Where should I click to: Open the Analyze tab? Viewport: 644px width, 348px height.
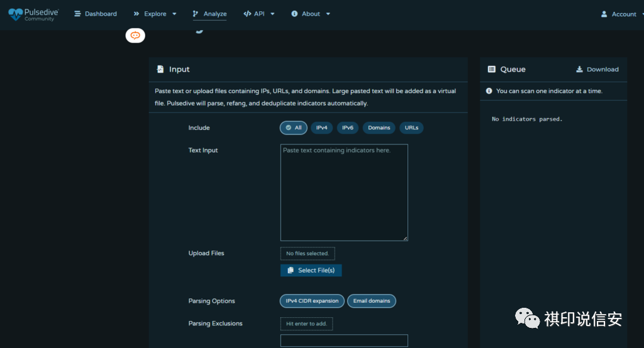tap(209, 14)
